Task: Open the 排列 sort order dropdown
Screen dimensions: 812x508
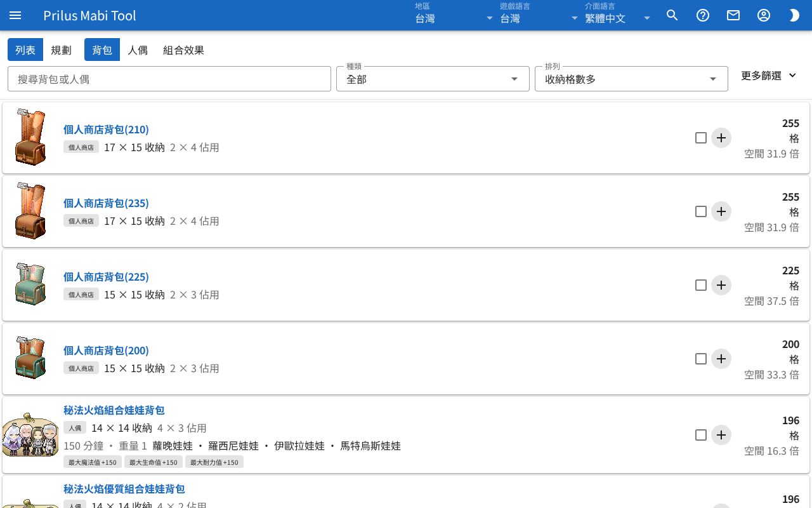Action: 631,79
